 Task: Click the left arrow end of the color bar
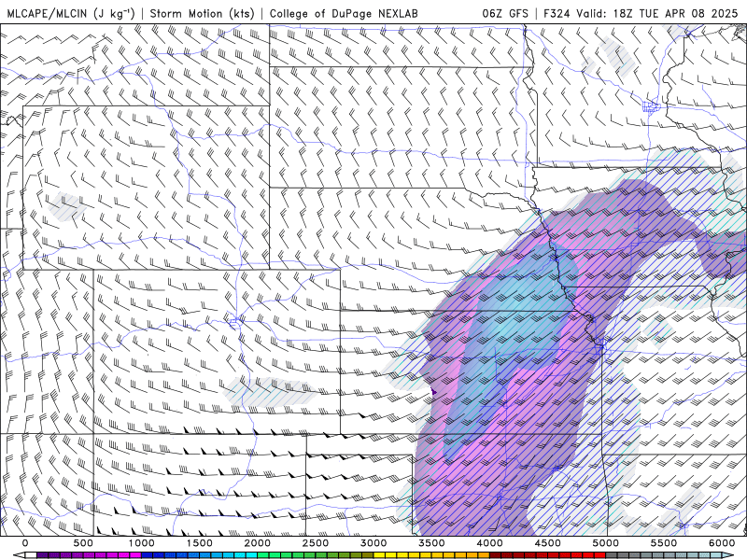point(19,555)
